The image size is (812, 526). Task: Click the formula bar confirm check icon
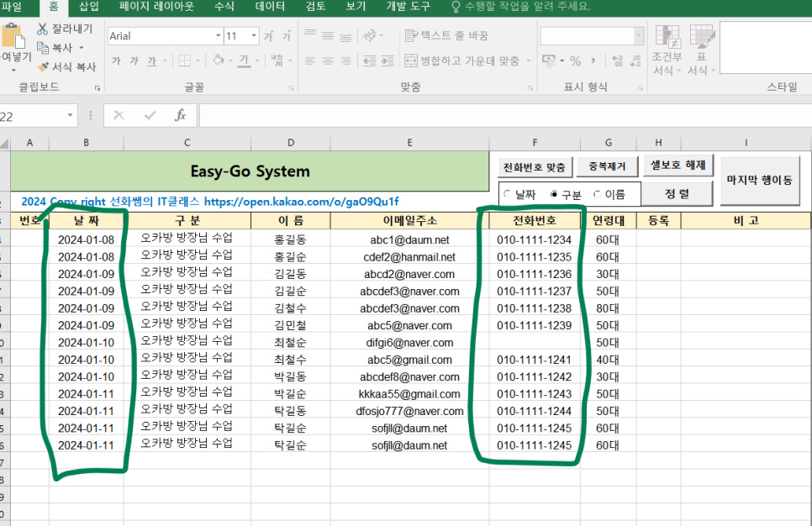pos(150,115)
